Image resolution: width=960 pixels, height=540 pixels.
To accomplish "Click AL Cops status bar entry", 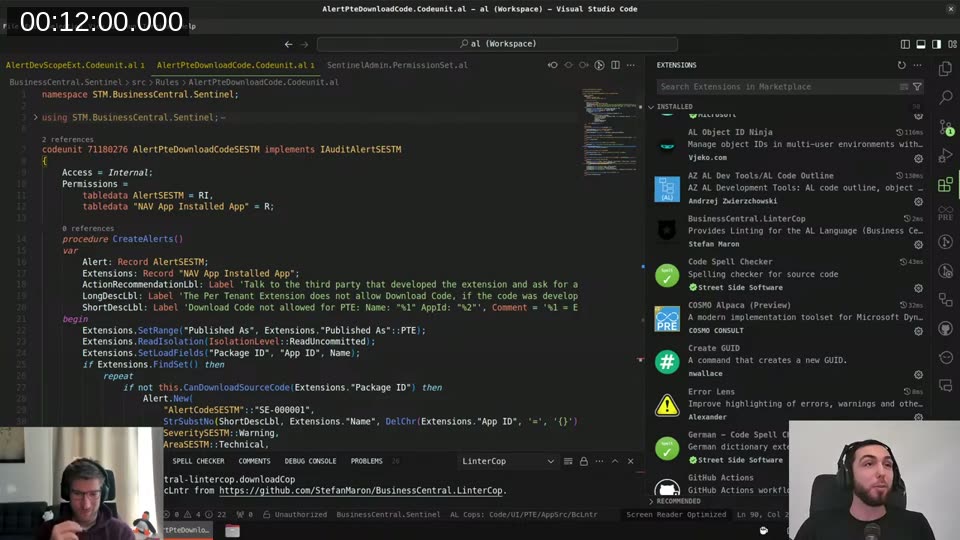I will [x=523, y=514].
